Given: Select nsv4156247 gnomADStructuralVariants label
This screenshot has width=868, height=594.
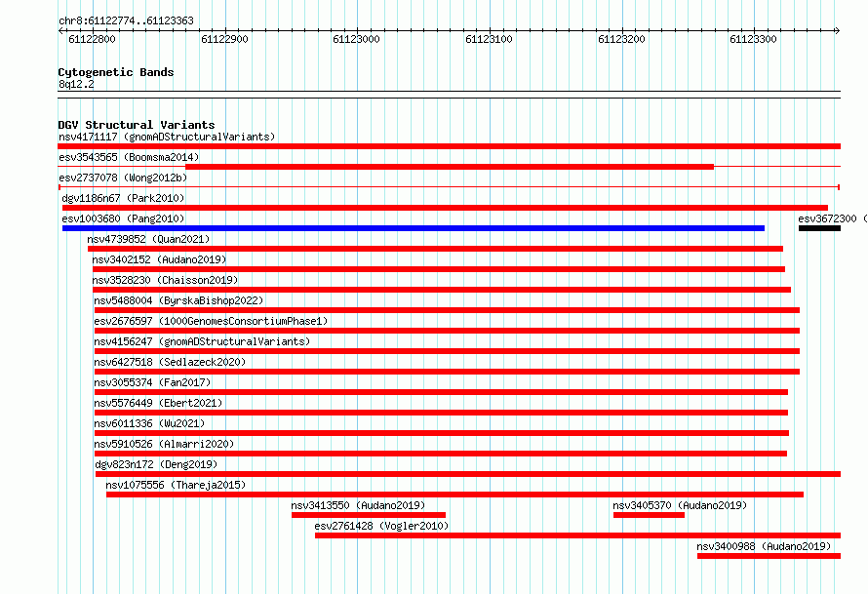Looking at the screenshot, I should 202,341.
